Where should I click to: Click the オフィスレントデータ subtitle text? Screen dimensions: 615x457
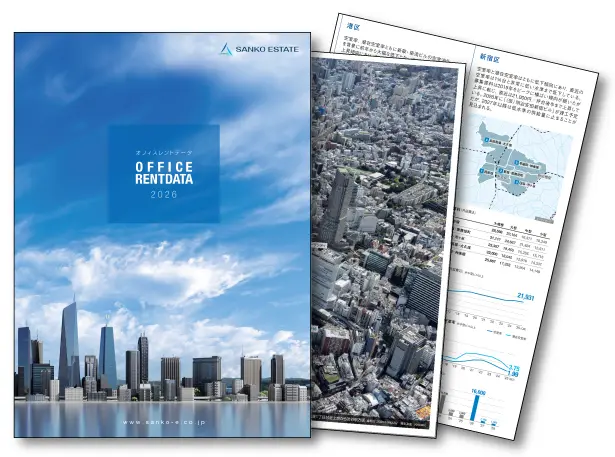point(163,147)
